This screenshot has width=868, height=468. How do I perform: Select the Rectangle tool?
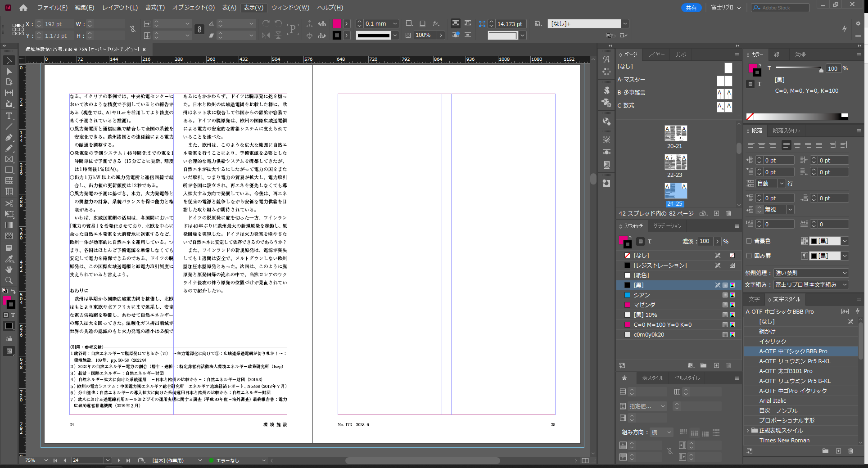click(x=9, y=170)
